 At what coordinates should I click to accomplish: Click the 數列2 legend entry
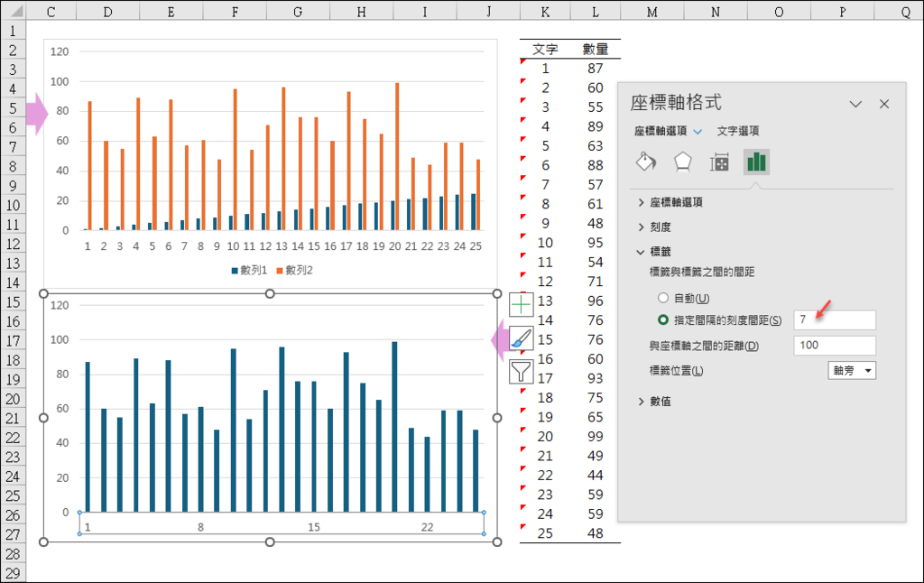[295, 270]
